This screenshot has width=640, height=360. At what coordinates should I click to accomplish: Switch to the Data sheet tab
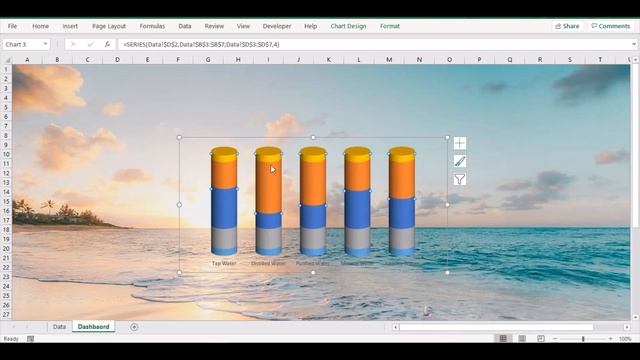click(59, 327)
